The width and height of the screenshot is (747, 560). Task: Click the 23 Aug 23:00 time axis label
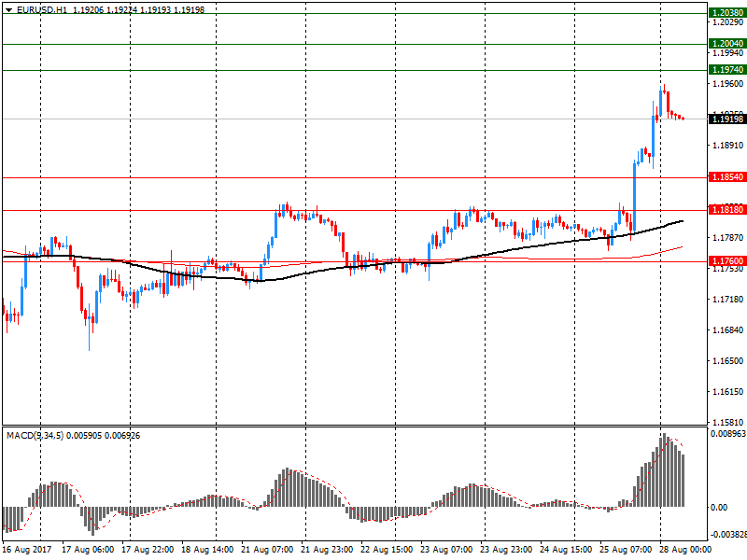coord(506,550)
